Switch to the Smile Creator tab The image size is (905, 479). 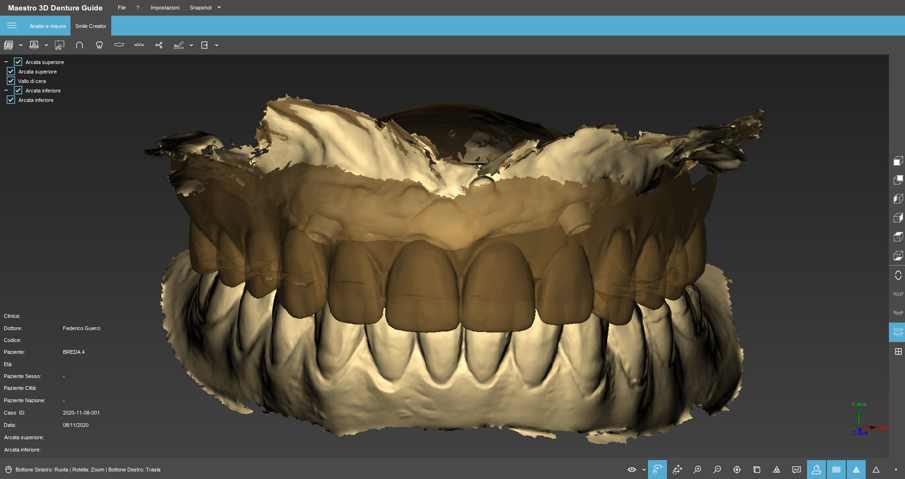pos(91,26)
